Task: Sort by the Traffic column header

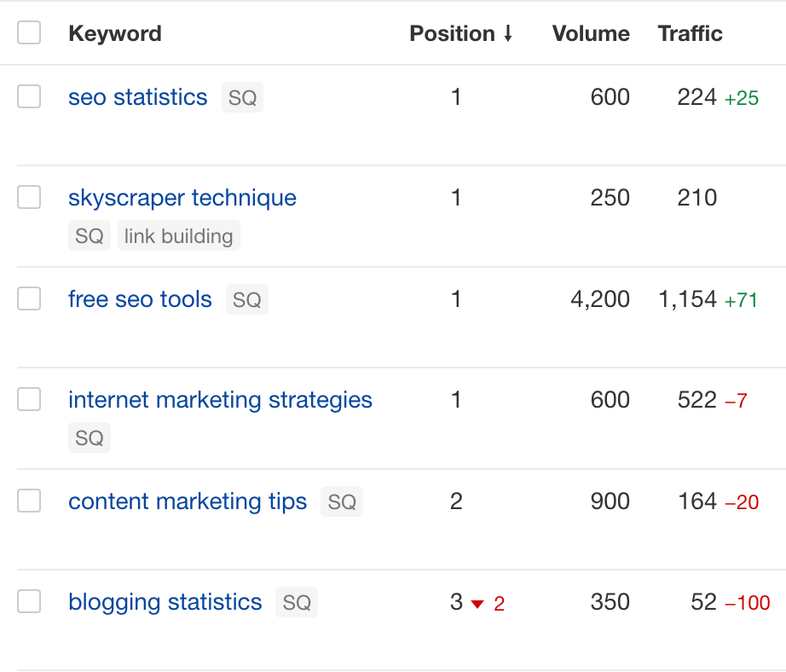Action: pyautogui.click(x=690, y=33)
